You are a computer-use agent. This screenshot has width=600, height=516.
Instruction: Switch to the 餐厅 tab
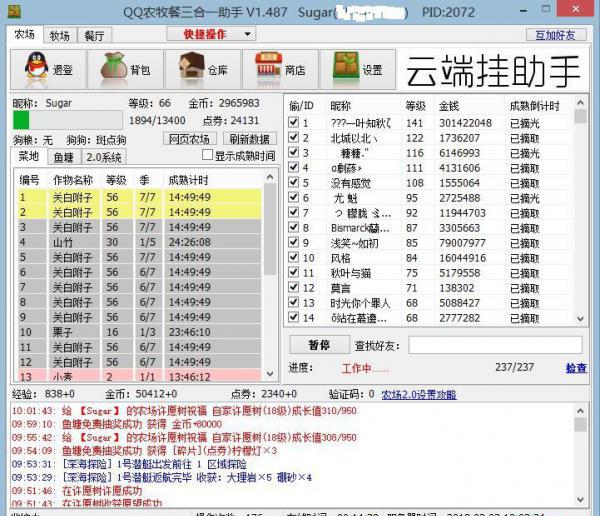(x=95, y=36)
